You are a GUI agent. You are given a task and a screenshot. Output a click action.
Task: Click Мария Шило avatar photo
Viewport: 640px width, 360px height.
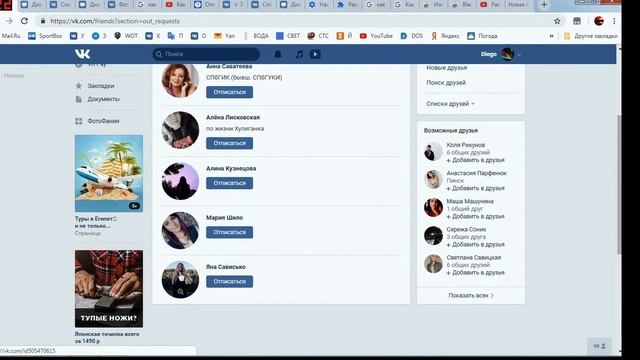point(180,231)
